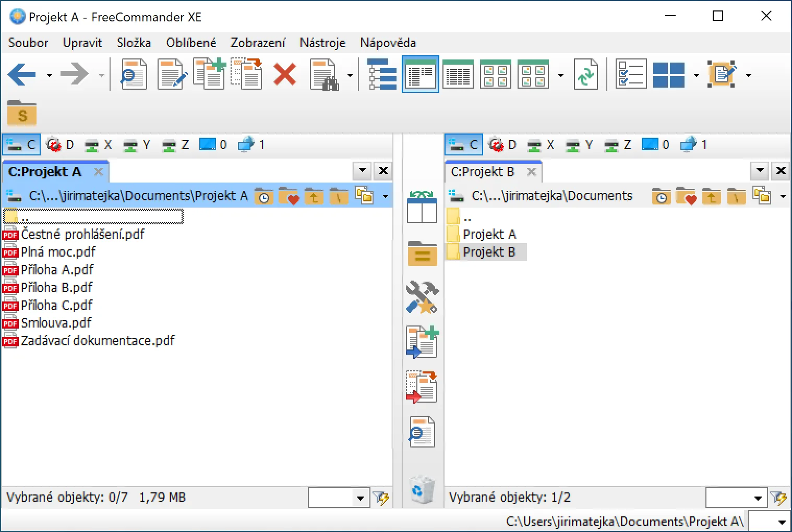Select the Projekt A folder in Documents pane
Viewport: 792px width, 532px height.
[x=482, y=234]
